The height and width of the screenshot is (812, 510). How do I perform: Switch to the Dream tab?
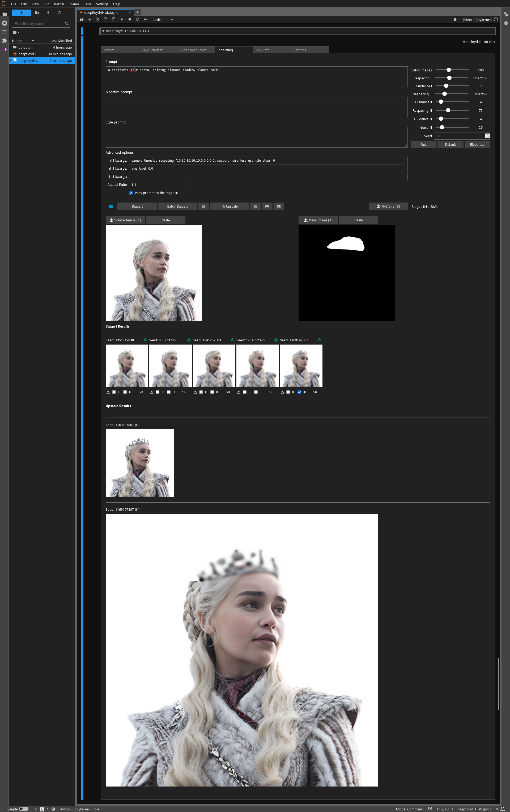(x=120, y=50)
